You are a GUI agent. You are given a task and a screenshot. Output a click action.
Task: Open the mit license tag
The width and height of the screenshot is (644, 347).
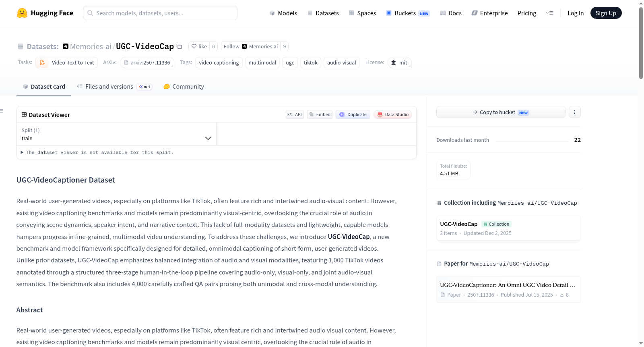pyautogui.click(x=400, y=62)
